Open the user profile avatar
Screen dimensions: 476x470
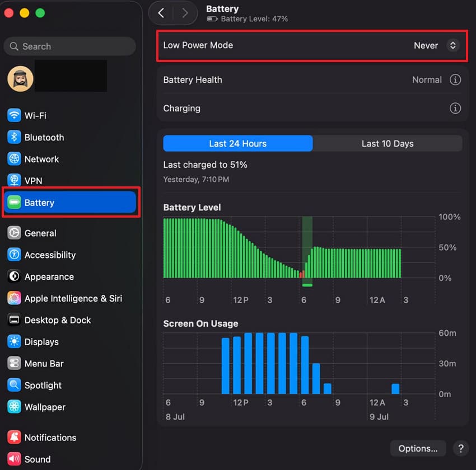[20, 79]
